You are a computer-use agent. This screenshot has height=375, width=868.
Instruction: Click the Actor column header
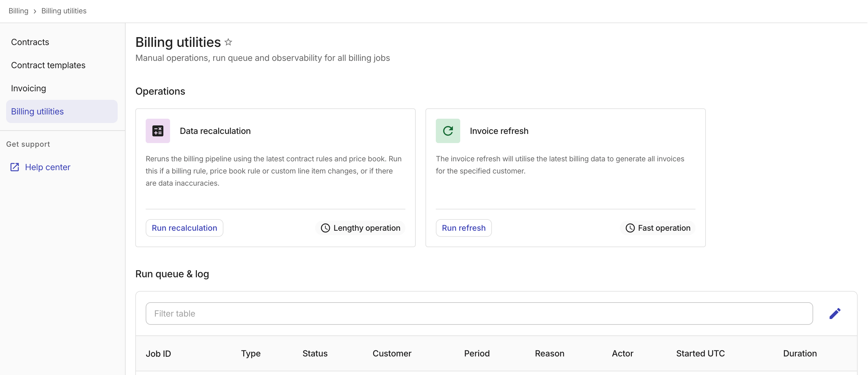(x=622, y=353)
